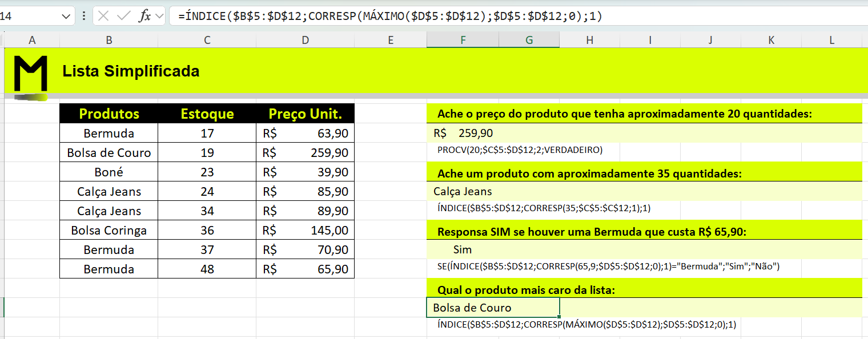The image size is (868, 339).
Task: Click the heading about 20 quantidades
Action: 625,114
